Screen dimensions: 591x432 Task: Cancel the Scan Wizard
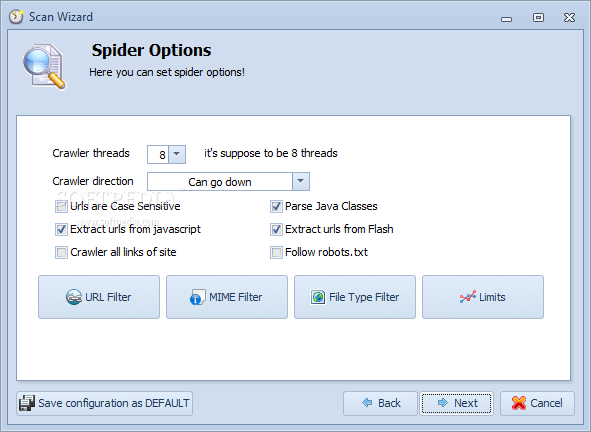pyautogui.click(x=537, y=403)
